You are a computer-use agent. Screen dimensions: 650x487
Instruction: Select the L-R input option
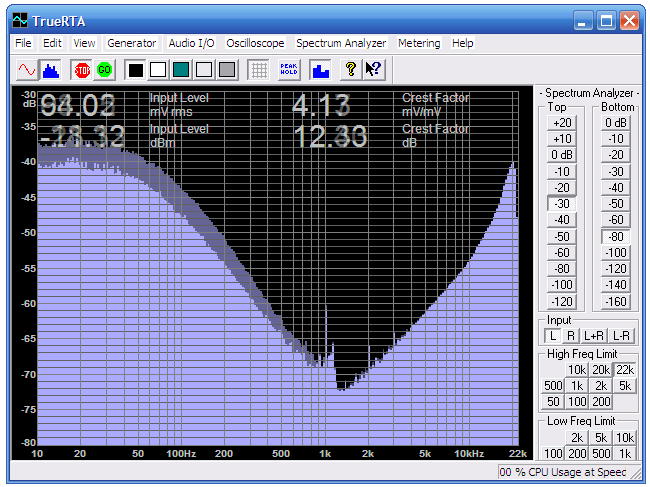pyautogui.click(x=622, y=336)
